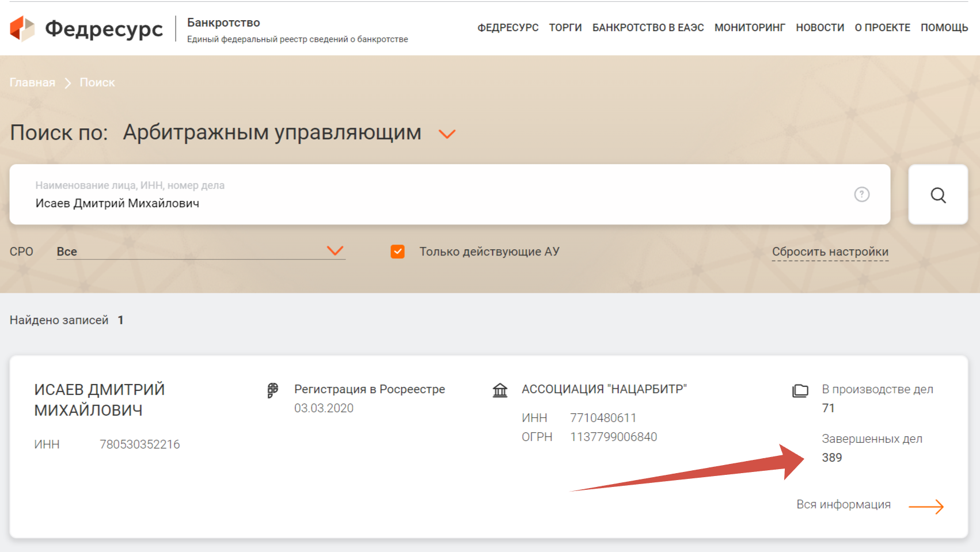Image resolution: width=980 pixels, height=552 pixels.
Task: Click the folder icon beside В производстве дел
Action: (x=800, y=391)
